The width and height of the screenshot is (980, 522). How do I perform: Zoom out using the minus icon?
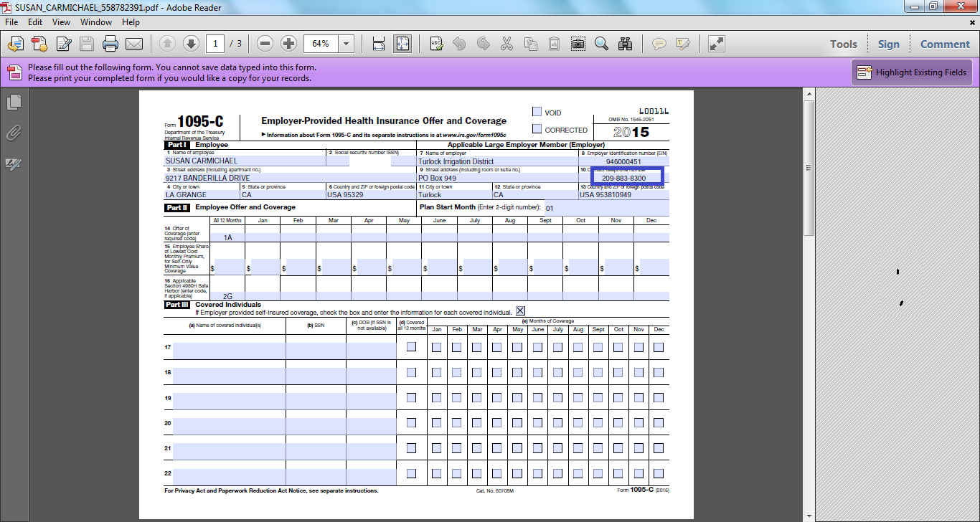[x=265, y=44]
